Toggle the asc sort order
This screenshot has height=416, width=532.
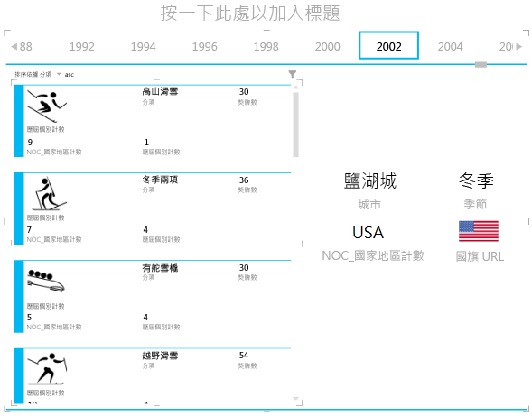70,75
